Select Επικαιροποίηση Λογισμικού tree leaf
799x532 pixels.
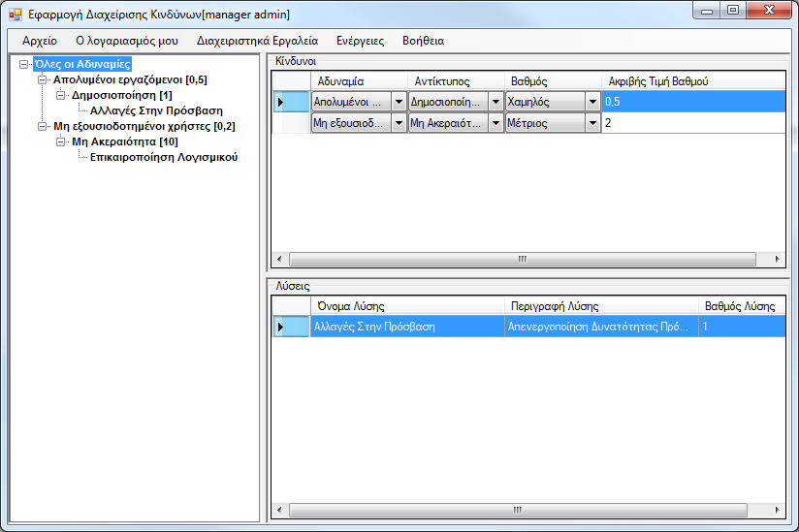point(164,157)
